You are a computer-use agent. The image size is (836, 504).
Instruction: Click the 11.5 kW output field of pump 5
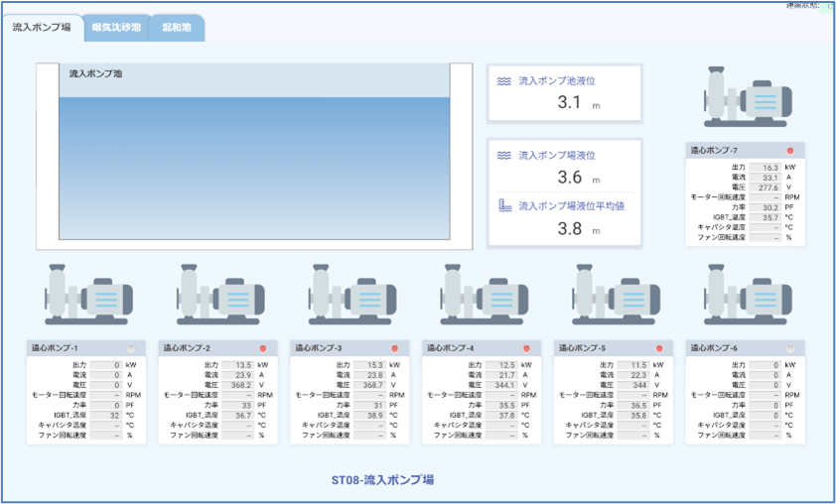[x=633, y=365]
